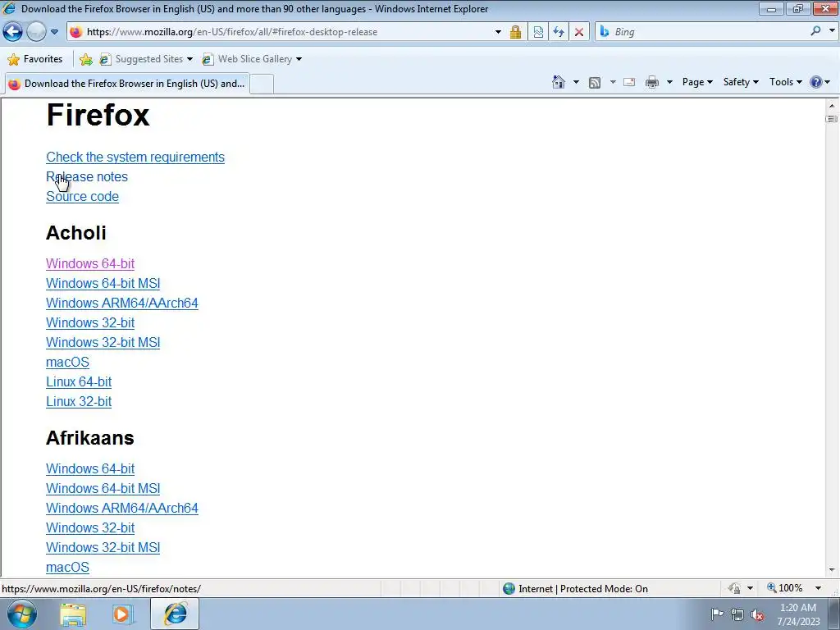The height and width of the screenshot is (630, 840).
Task: Click Acholi Windows 64-bit MSI link
Action: coord(103,283)
